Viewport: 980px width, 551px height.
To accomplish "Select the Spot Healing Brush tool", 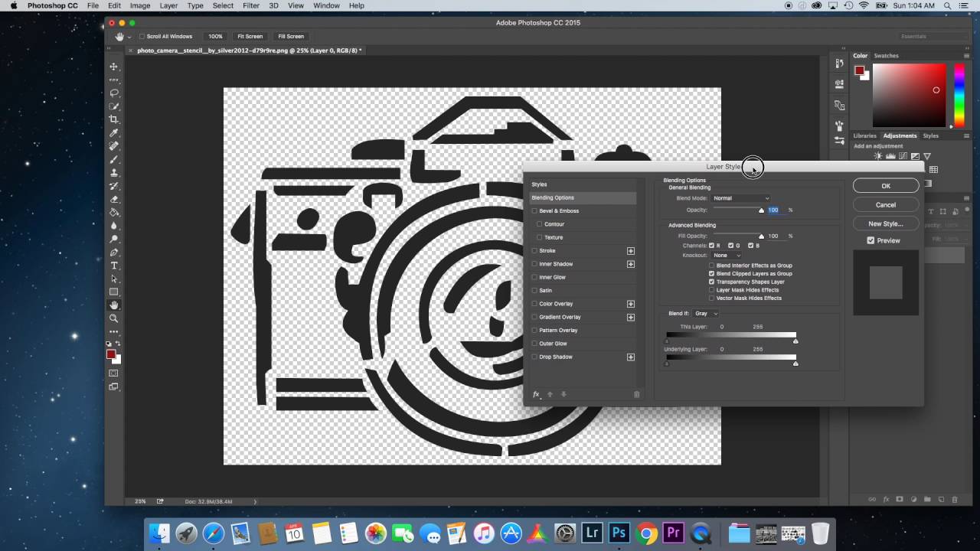I will coord(114,146).
